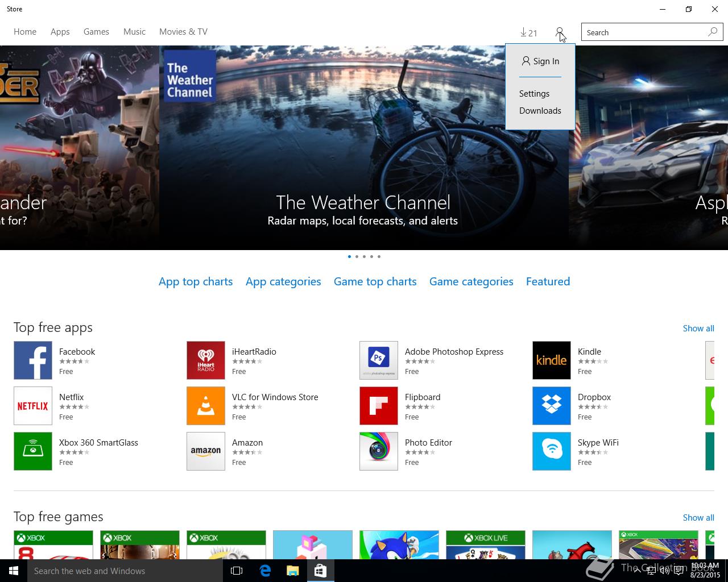Open the Dropbox app icon
Screen dimensions: 728x582
click(x=552, y=406)
